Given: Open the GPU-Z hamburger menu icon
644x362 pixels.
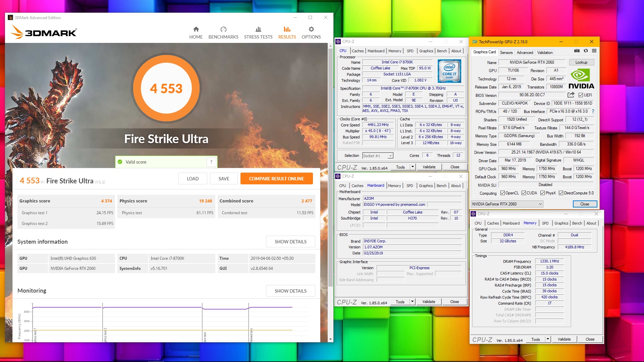Looking at the screenshot, I should pyautogui.click(x=594, y=51).
